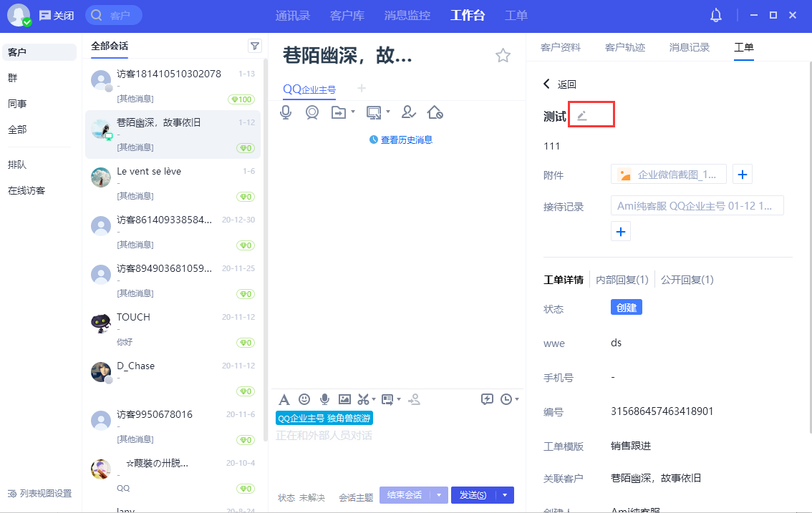The image size is (812, 513).
Task: Switch to the 通讯录 tab
Action: coord(293,16)
